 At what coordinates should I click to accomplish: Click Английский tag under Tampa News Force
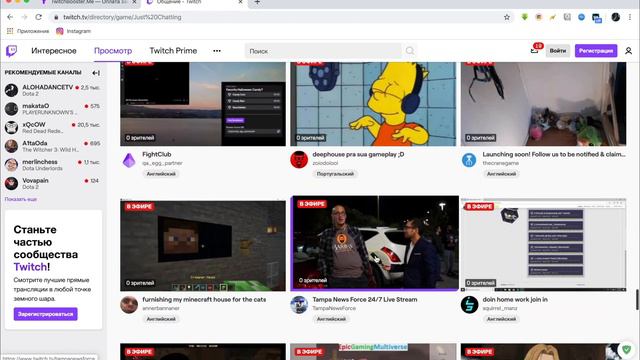[331, 319]
